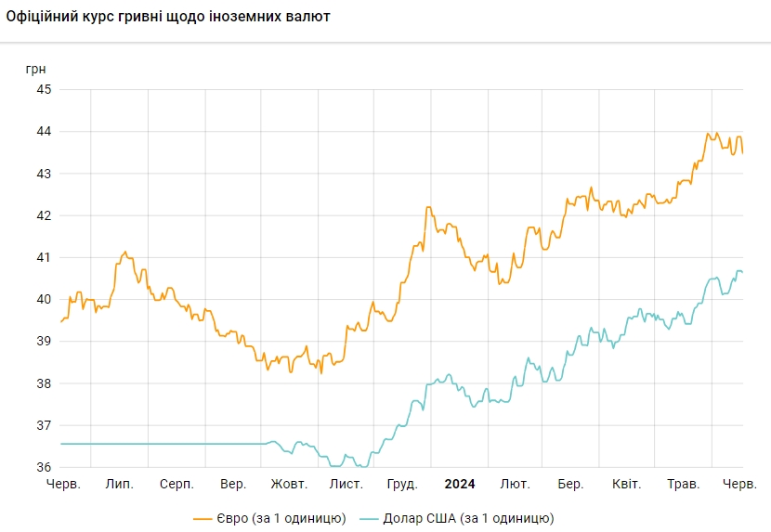Image resolution: width=771 pixels, height=532 pixels.
Task: Click the 36 value on the y-axis
Action: 44,468
